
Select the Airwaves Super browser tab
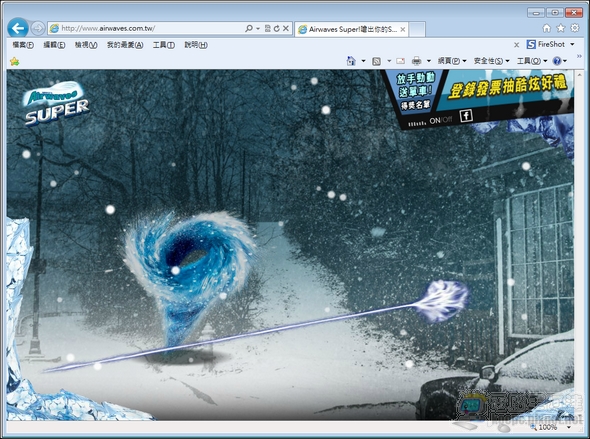click(x=351, y=29)
